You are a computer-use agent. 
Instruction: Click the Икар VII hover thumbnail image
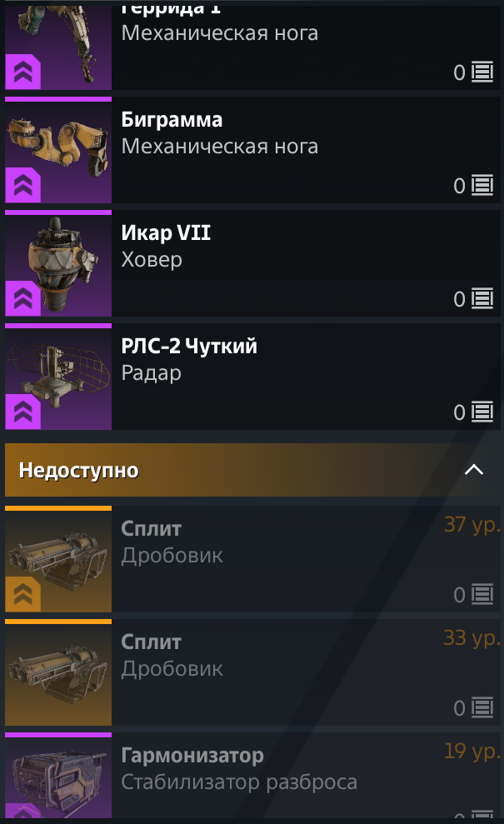(58, 266)
